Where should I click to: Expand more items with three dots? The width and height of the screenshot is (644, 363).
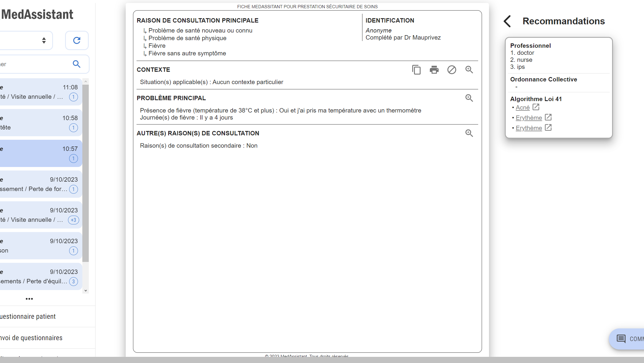(29, 299)
